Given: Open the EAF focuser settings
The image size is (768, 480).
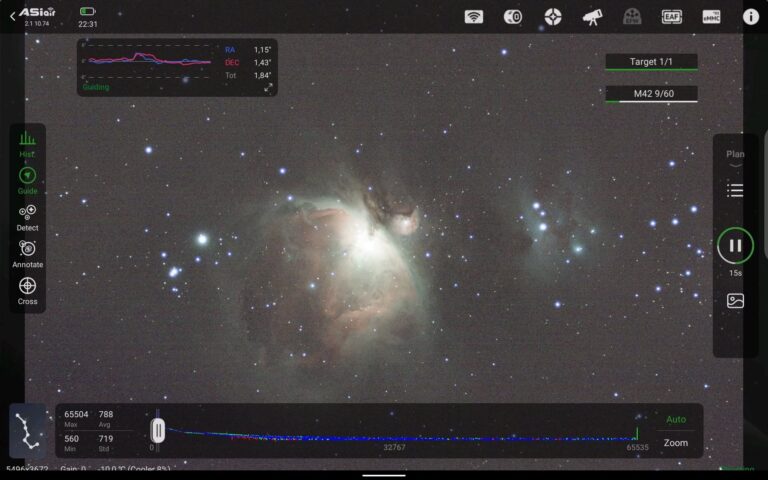Looking at the screenshot, I should coord(672,17).
